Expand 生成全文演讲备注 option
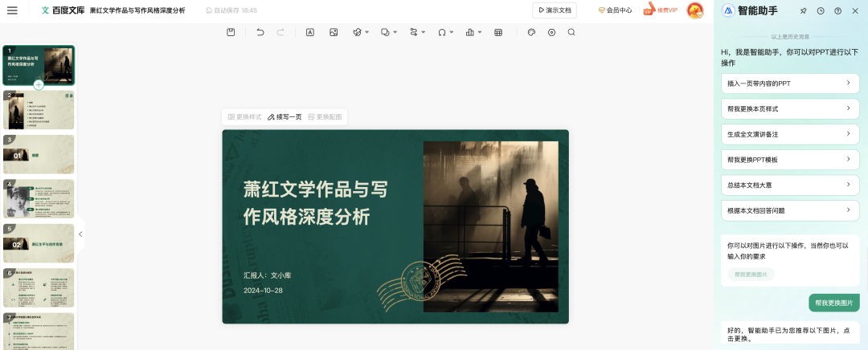 coord(790,134)
